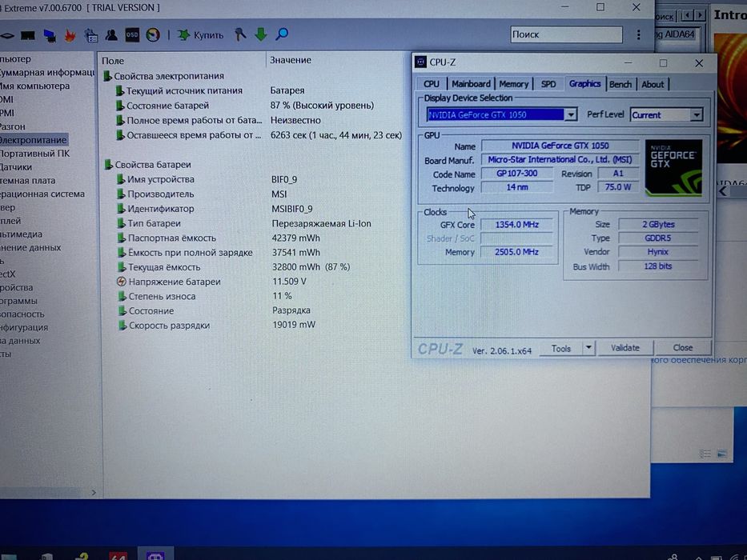Image resolution: width=747 pixels, height=560 pixels.
Task: Click the green download arrow icon
Action: point(260,34)
